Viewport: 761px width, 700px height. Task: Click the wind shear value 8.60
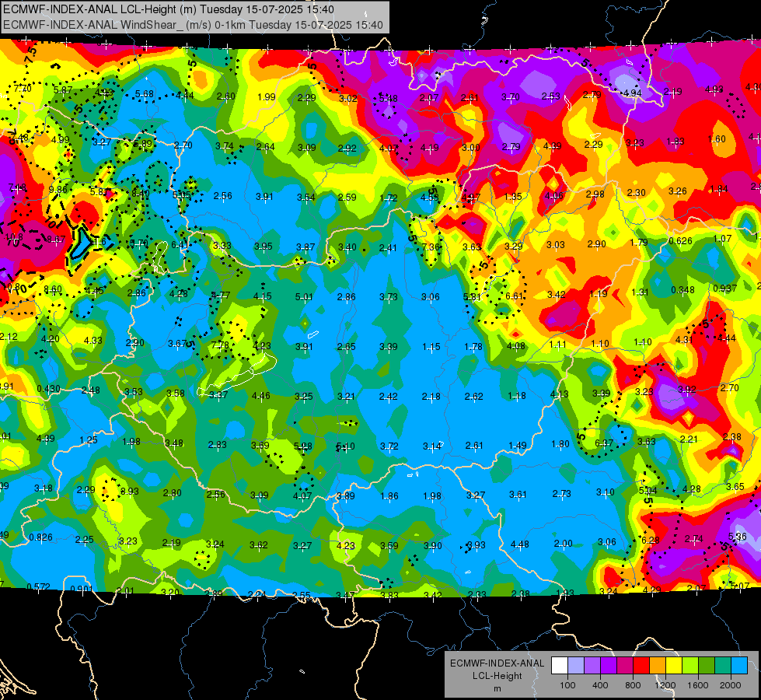coord(52,289)
